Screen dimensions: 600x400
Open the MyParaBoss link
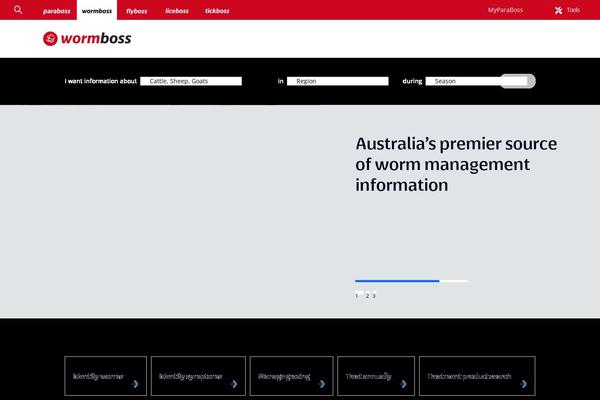point(505,10)
